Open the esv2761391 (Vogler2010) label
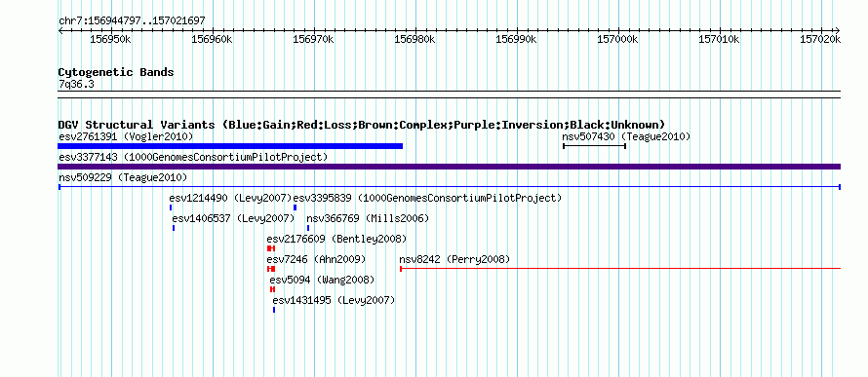This screenshot has width=868, height=377. [126, 136]
